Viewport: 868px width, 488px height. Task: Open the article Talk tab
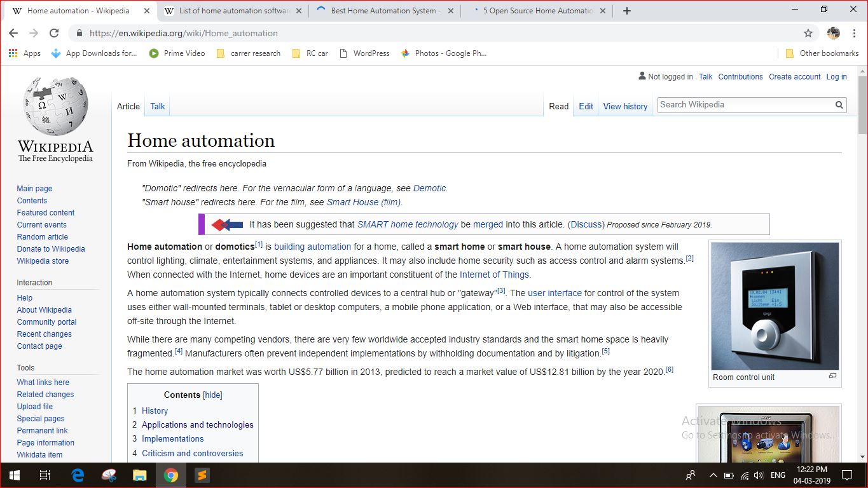[x=158, y=106]
